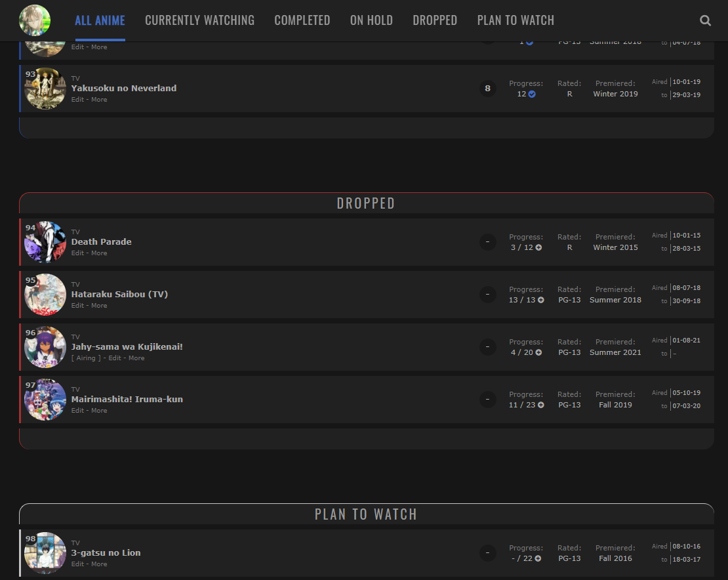Increment 3-gatsu no Lion progress plus icon
This screenshot has width=728, height=580.
tap(538, 558)
